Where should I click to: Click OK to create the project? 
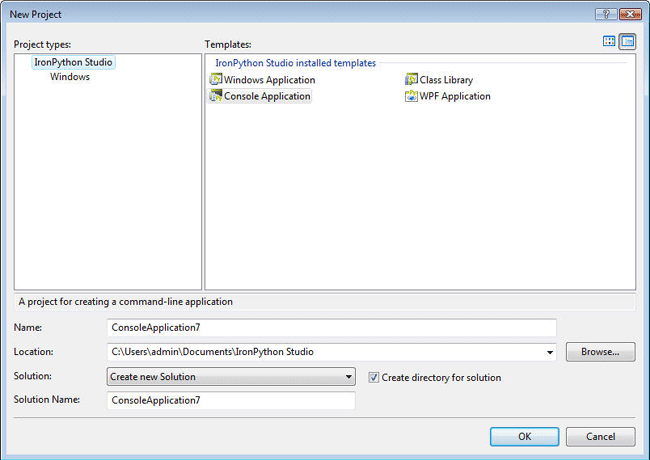click(524, 436)
